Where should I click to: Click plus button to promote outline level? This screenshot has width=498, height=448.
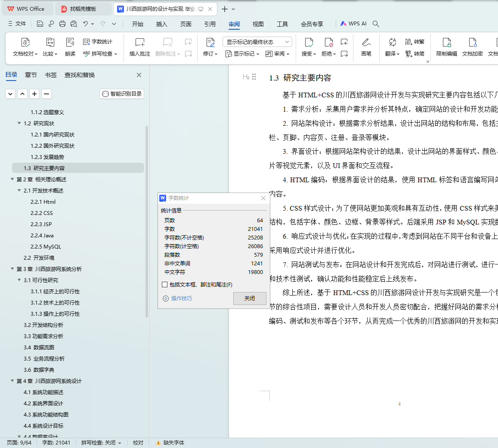coord(34,94)
